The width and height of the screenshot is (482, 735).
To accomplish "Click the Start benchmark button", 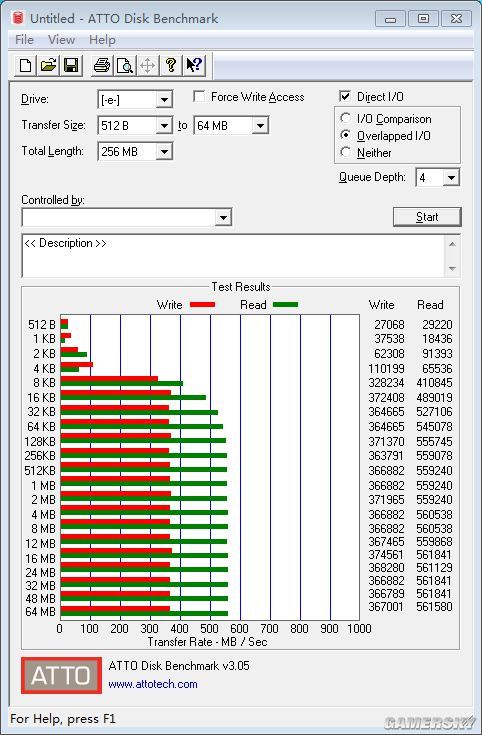I will (x=427, y=217).
